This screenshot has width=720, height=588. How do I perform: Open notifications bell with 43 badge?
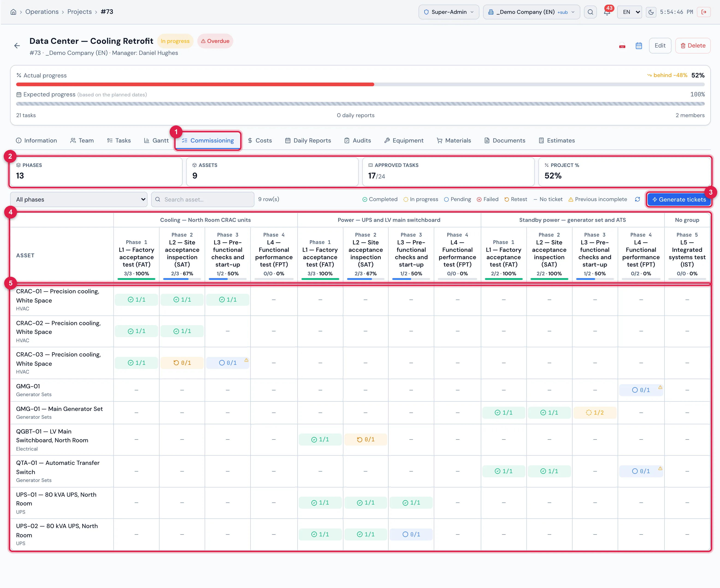tap(607, 12)
